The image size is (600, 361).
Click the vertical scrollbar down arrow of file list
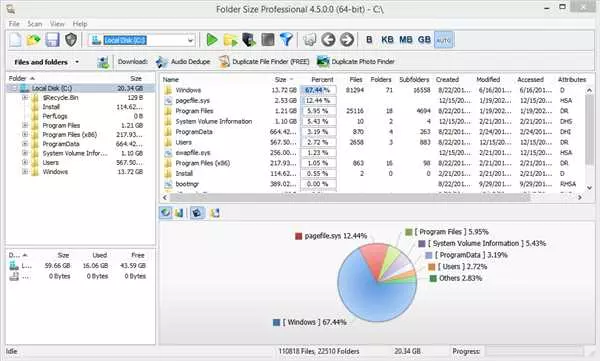(590, 188)
